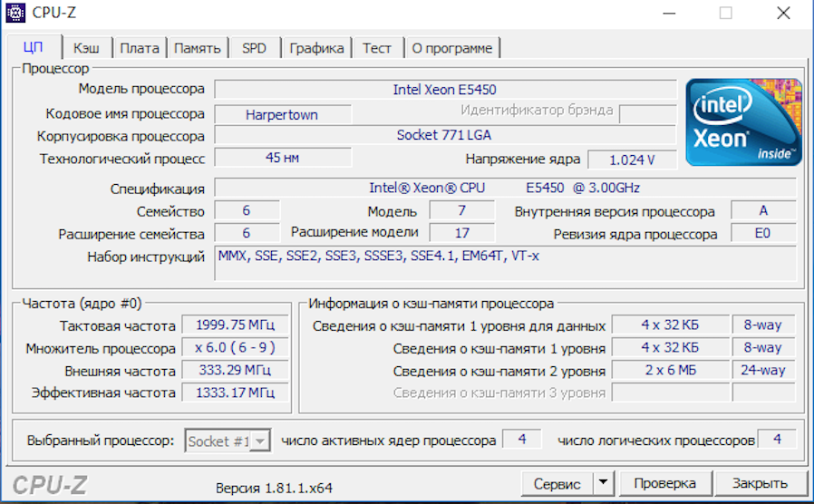The width and height of the screenshot is (814, 504).
Task: Minimize the CPU-Z window
Action: click(x=670, y=13)
